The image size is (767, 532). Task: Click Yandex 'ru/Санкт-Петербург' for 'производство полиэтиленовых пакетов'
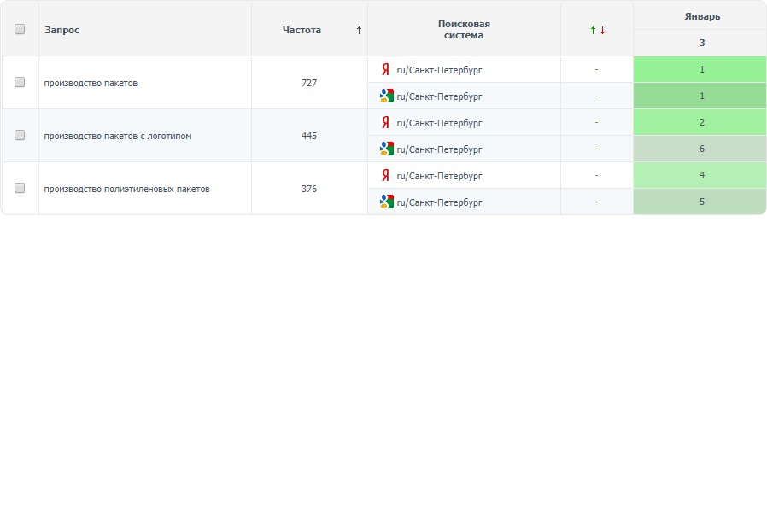(439, 176)
